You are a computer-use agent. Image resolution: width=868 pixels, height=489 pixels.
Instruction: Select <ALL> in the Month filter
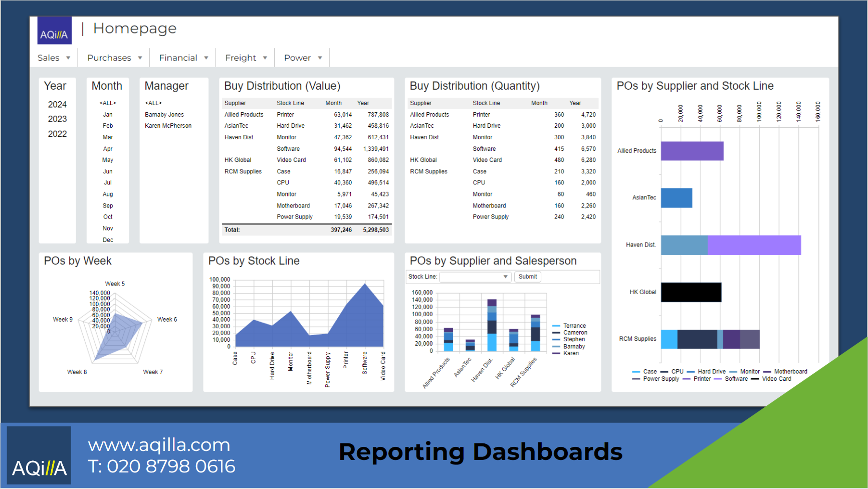pos(108,103)
